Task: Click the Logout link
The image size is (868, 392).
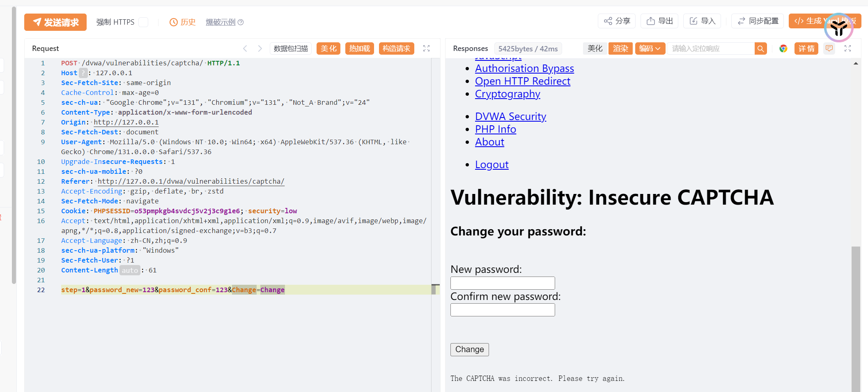Action: point(492,164)
